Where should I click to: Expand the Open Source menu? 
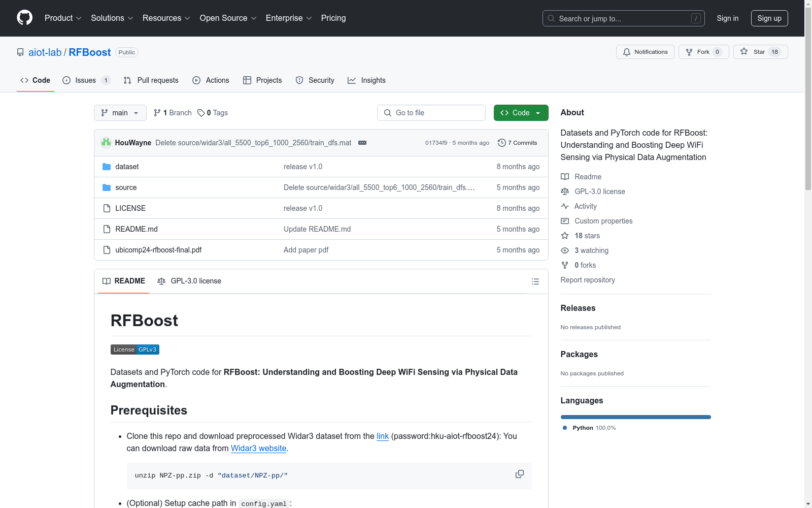click(x=228, y=18)
